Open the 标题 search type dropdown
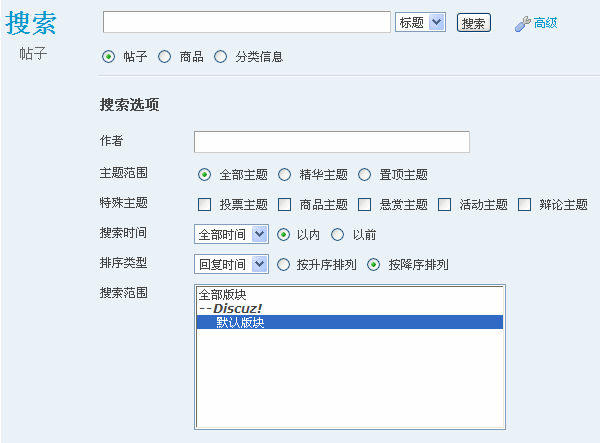The image size is (600, 443). click(x=420, y=22)
